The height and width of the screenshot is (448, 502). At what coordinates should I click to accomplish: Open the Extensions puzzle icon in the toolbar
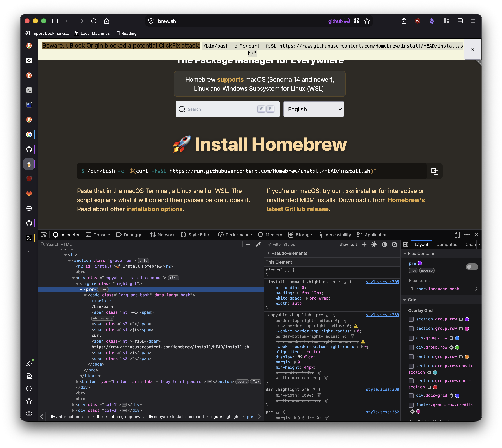point(404,21)
